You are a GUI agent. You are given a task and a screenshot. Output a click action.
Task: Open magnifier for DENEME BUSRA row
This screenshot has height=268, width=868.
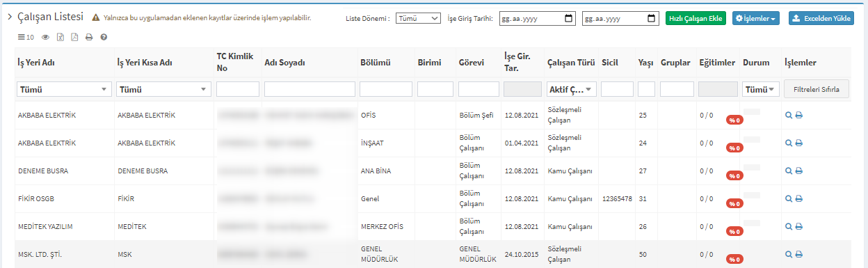[x=789, y=171]
